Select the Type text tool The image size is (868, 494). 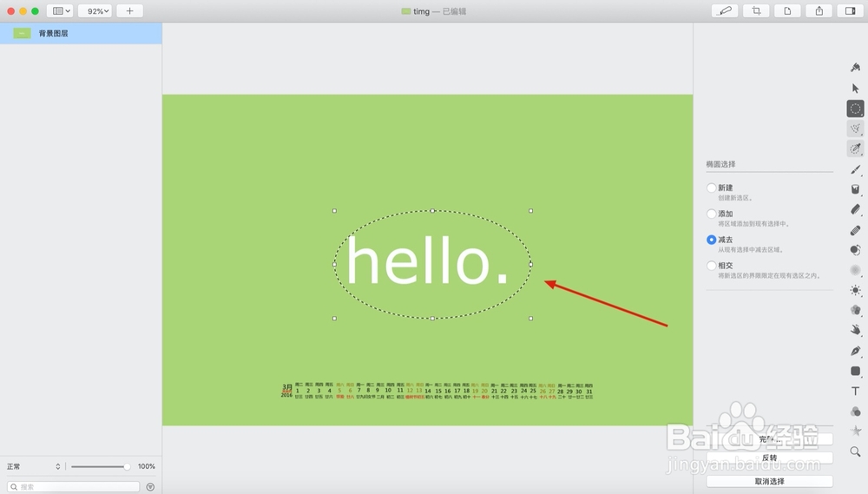855,391
